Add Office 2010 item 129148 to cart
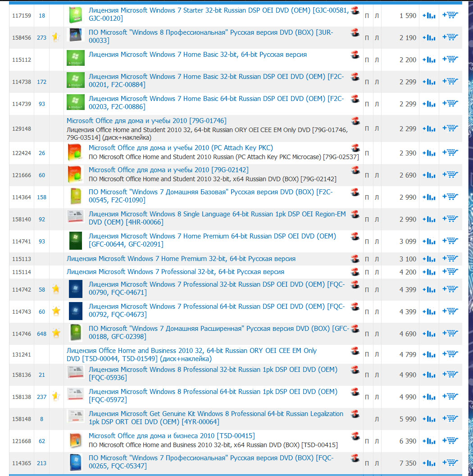473x476 pixels. (x=450, y=128)
